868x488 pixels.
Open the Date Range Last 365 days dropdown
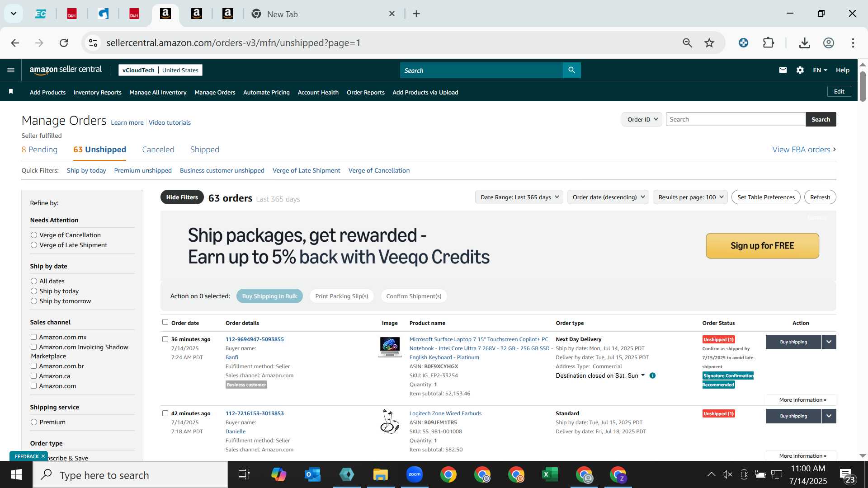(x=519, y=197)
